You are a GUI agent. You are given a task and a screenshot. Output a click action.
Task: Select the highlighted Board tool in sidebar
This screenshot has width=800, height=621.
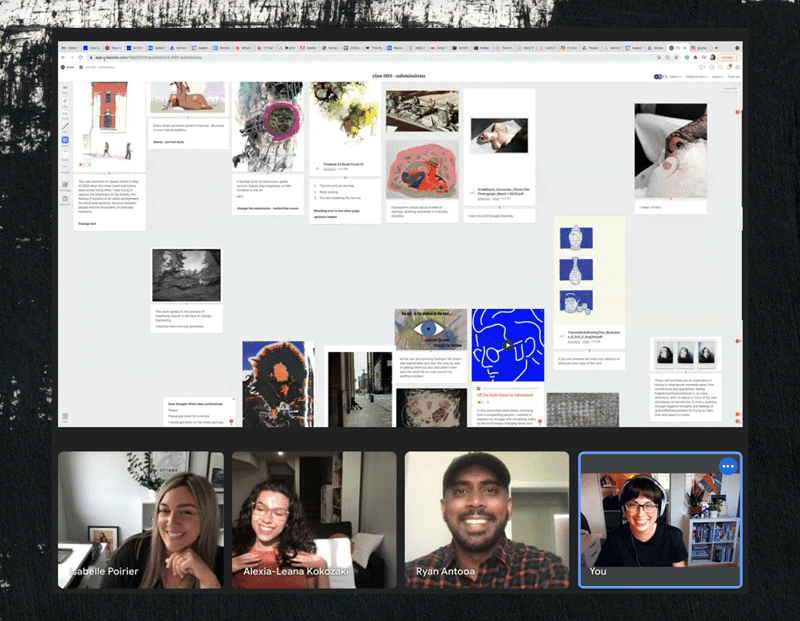[66, 141]
